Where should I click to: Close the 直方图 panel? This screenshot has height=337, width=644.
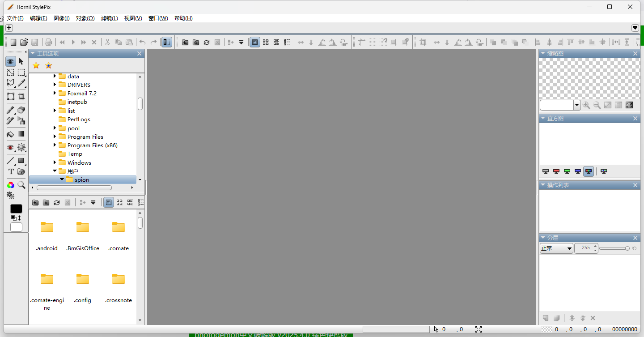(636, 119)
